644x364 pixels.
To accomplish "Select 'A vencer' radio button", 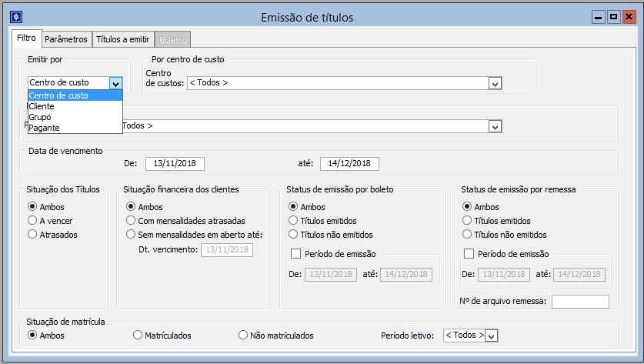I will (x=32, y=221).
